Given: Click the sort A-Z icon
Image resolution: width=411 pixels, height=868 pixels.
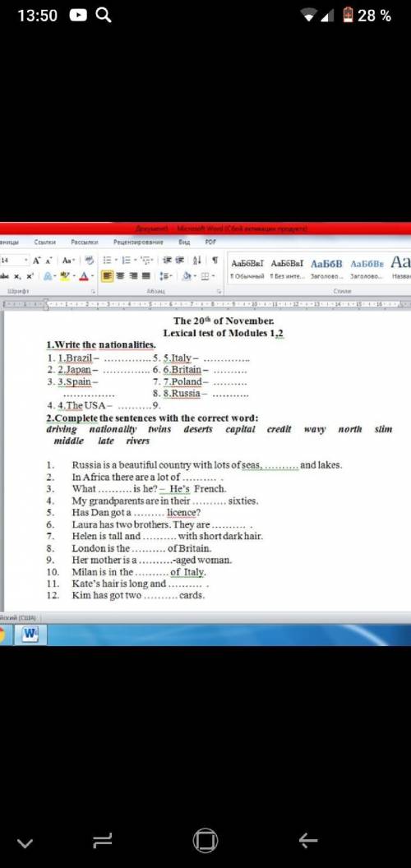Looking at the screenshot, I should coord(196,261).
